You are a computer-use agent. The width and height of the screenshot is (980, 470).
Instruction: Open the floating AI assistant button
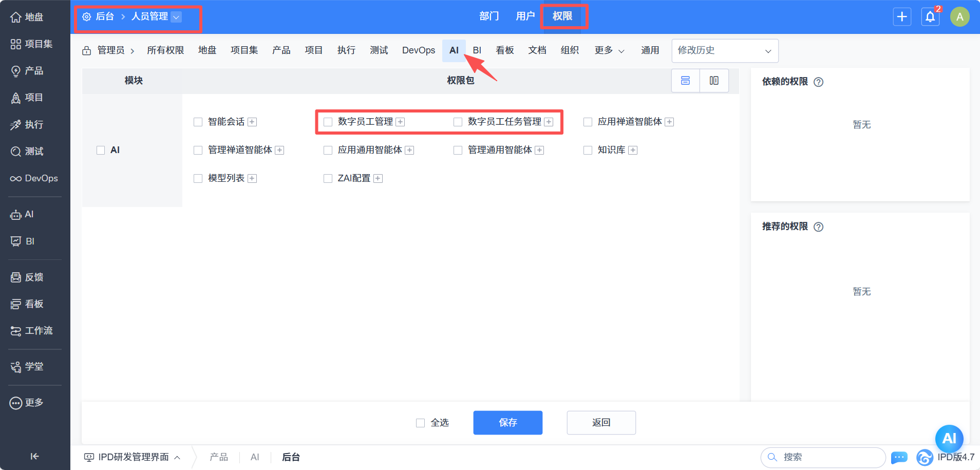click(x=949, y=438)
